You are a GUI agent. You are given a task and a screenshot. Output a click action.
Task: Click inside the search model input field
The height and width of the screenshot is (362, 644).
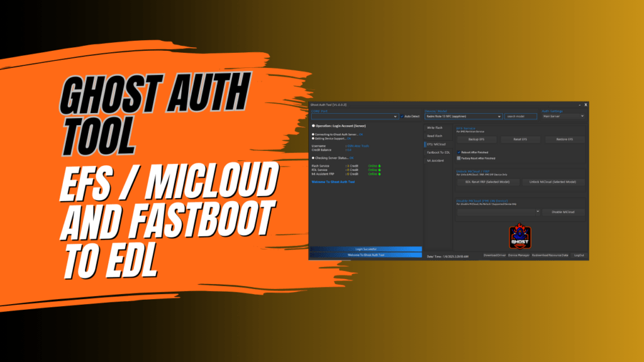[x=520, y=116]
